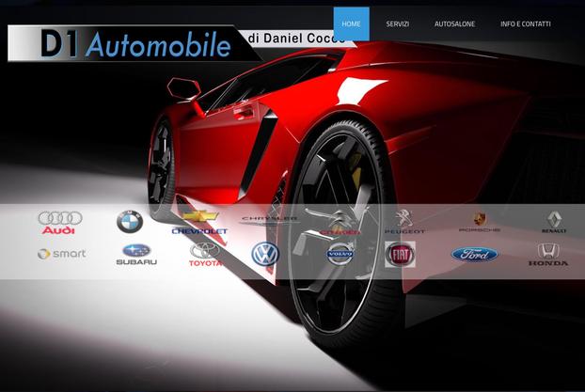Go to the SERVIZI page
585x392 pixels.
click(397, 24)
